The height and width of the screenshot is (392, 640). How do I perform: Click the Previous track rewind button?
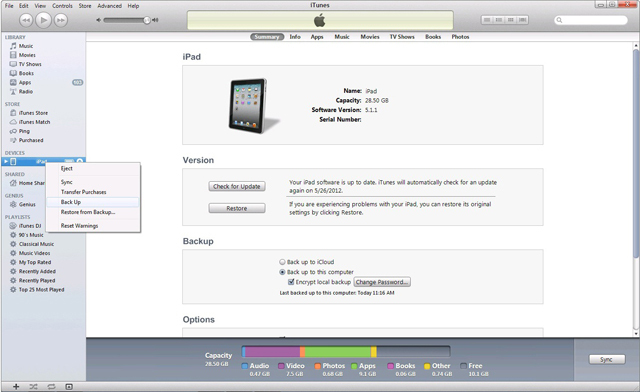pyautogui.click(x=26, y=20)
